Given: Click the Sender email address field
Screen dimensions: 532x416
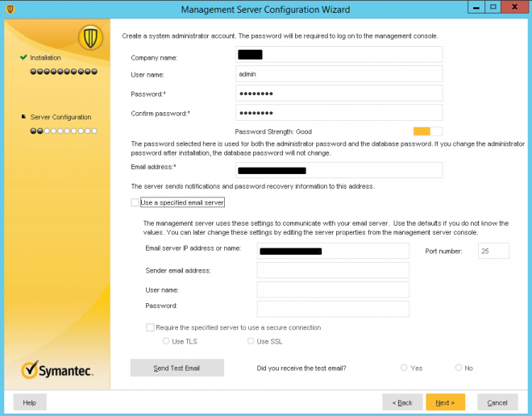Looking at the screenshot, I should pyautogui.click(x=333, y=270).
